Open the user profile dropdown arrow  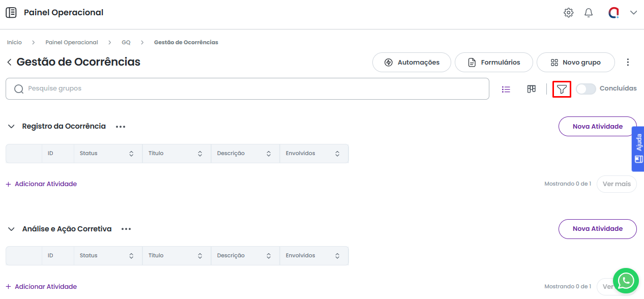pos(633,13)
